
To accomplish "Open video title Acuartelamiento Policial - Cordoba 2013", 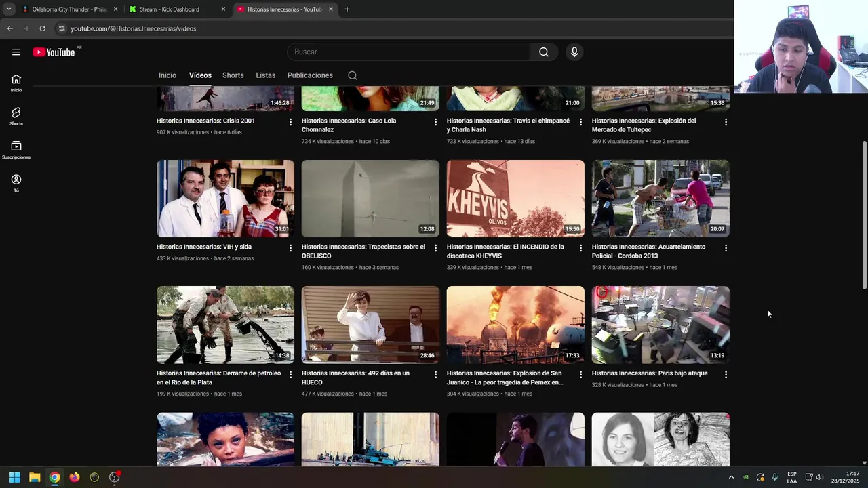I will (648, 251).
